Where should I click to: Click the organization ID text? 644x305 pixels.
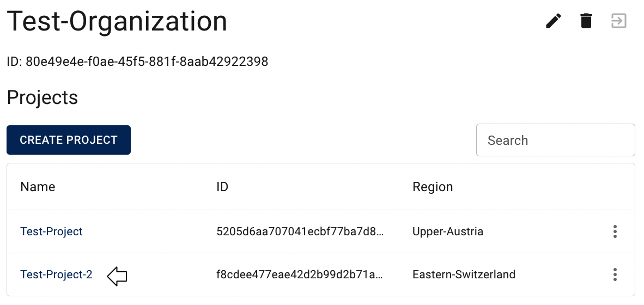[138, 62]
